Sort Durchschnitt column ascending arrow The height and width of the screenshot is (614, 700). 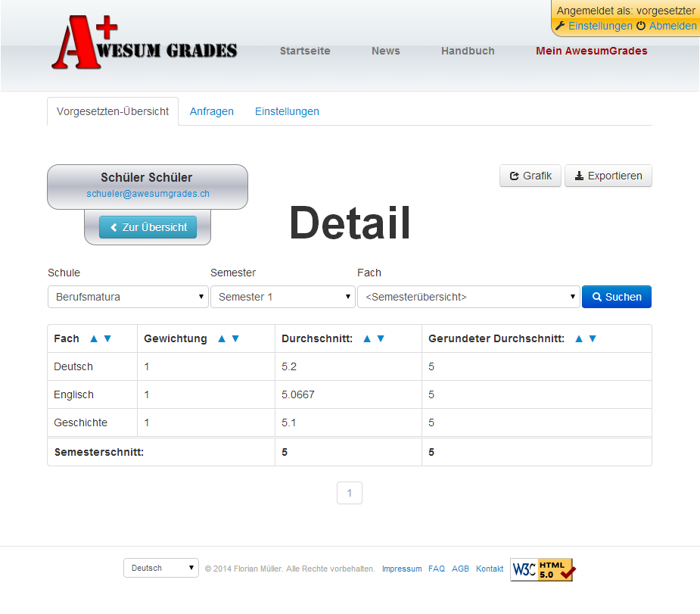(x=367, y=339)
